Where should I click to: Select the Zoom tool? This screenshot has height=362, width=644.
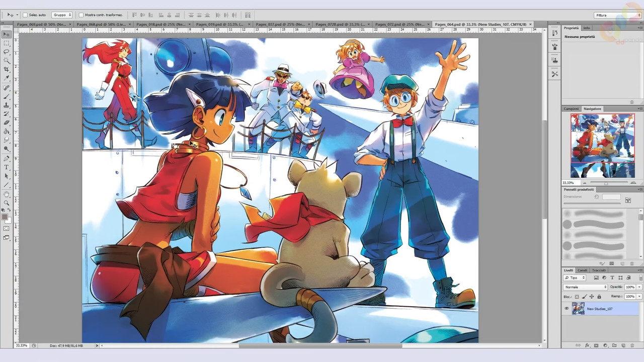click(7, 203)
